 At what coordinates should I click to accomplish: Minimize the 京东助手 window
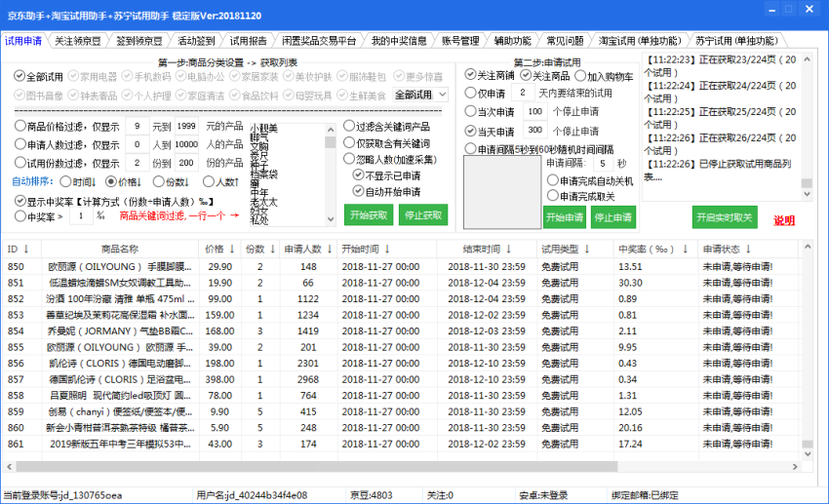pos(772,9)
